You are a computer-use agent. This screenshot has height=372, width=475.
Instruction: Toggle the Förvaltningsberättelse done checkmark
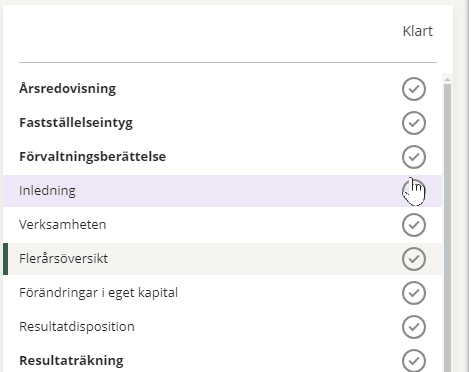click(414, 157)
